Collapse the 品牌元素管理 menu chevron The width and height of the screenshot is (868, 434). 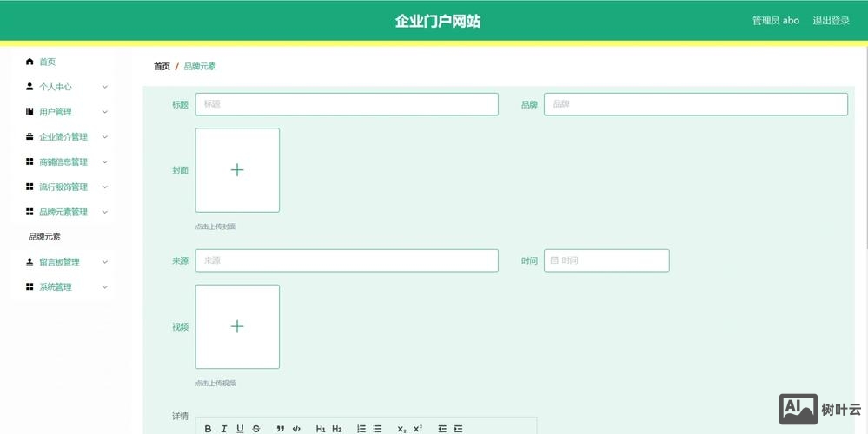coord(104,212)
